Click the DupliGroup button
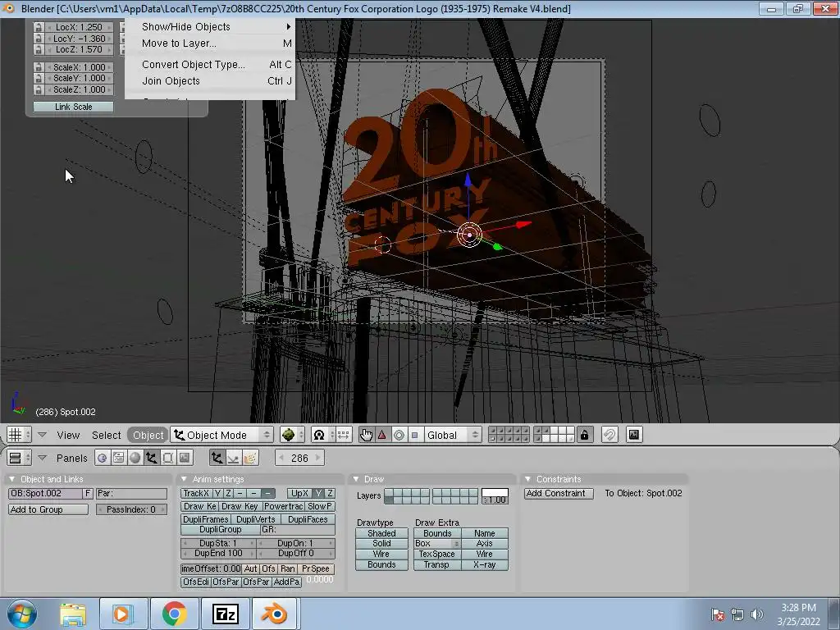The height and width of the screenshot is (630, 840). [x=221, y=530]
